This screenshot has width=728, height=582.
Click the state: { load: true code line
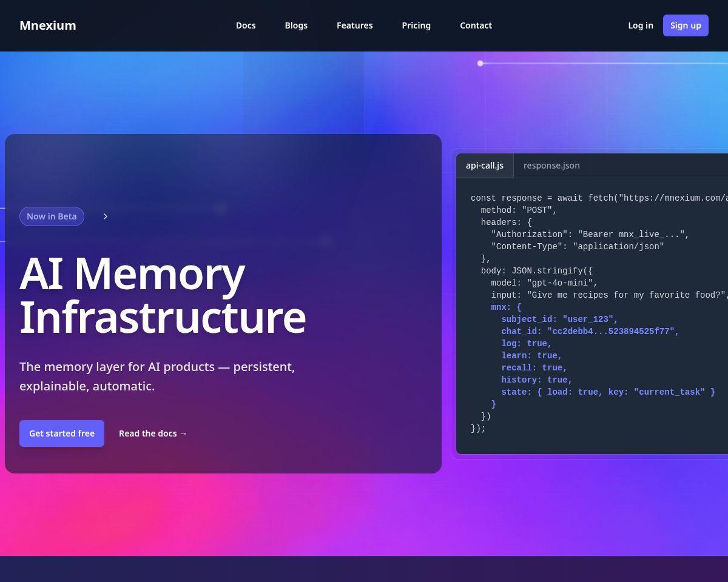[608, 392]
